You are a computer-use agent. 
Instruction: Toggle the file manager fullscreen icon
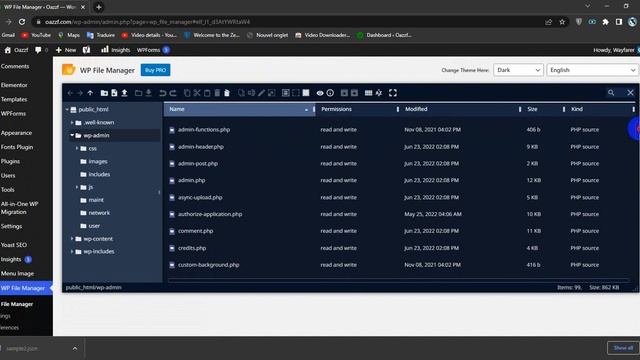click(393, 93)
